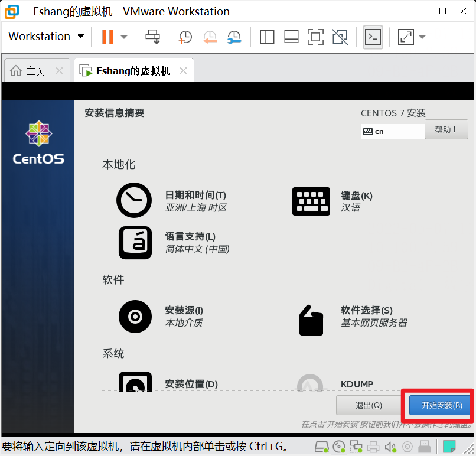The image size is (476, 456).
Task: Send Ctrl+Alt+Del to the virtual machine
Action: pos(153,37)
